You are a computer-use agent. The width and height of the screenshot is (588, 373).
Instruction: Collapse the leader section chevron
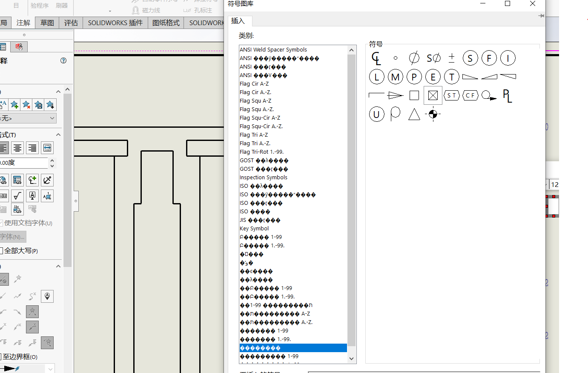(58, 266)
